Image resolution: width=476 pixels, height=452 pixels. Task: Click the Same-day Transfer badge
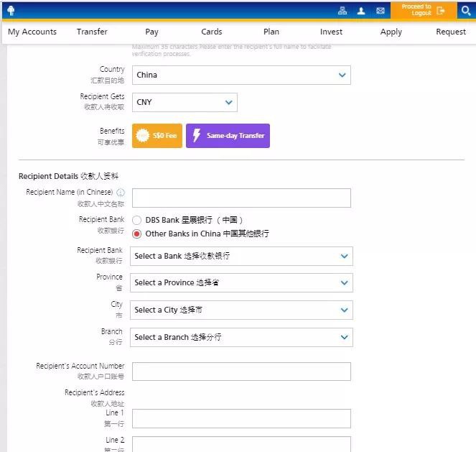tap(228, 136)
